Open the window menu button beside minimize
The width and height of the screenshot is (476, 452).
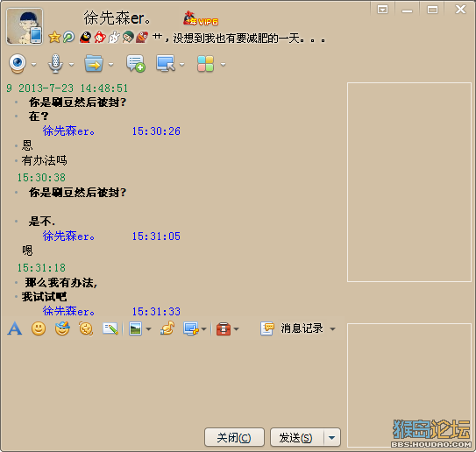[x=382, y=10]
